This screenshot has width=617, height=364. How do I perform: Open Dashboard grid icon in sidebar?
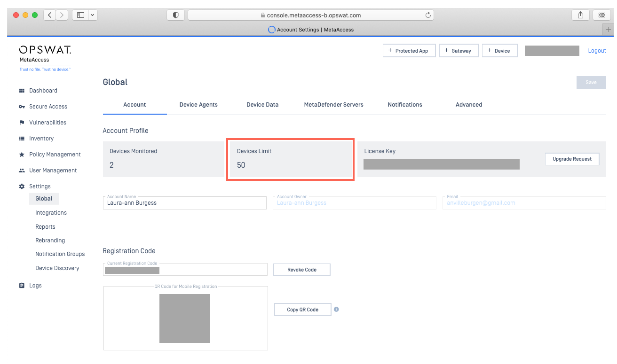(x=22, y=91)
